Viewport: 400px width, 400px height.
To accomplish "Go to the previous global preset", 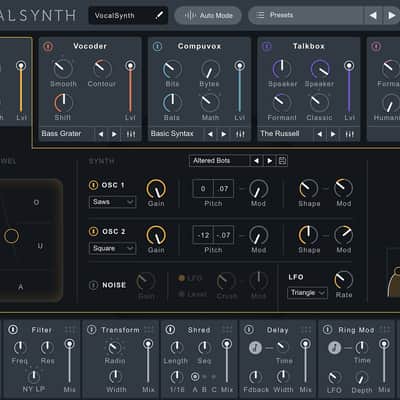I will click(x=373, y=15).
